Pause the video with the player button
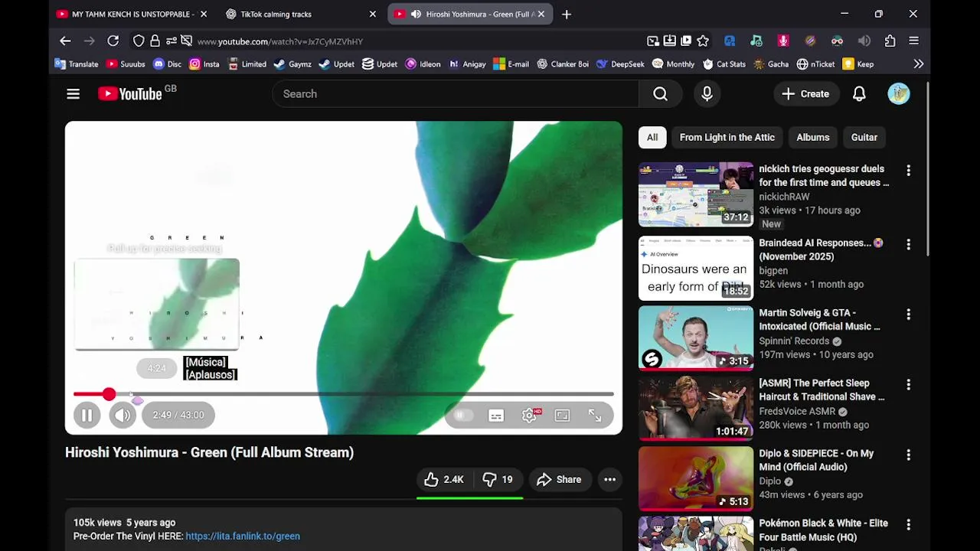Viewport: 980px width, 551px height. click(87, 415)
